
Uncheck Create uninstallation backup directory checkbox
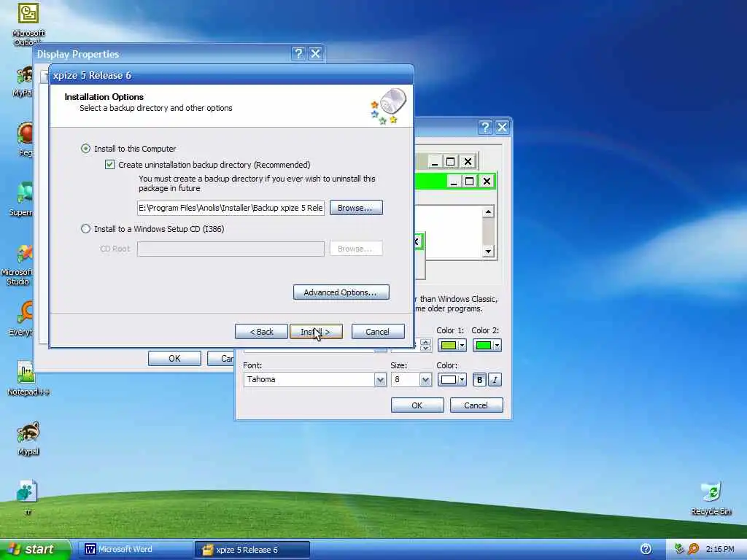tap(109, 165)
